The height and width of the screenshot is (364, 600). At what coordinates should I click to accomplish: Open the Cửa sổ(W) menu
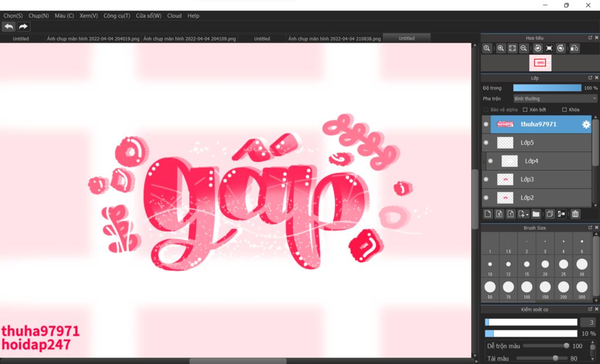(x=148, y=16)
